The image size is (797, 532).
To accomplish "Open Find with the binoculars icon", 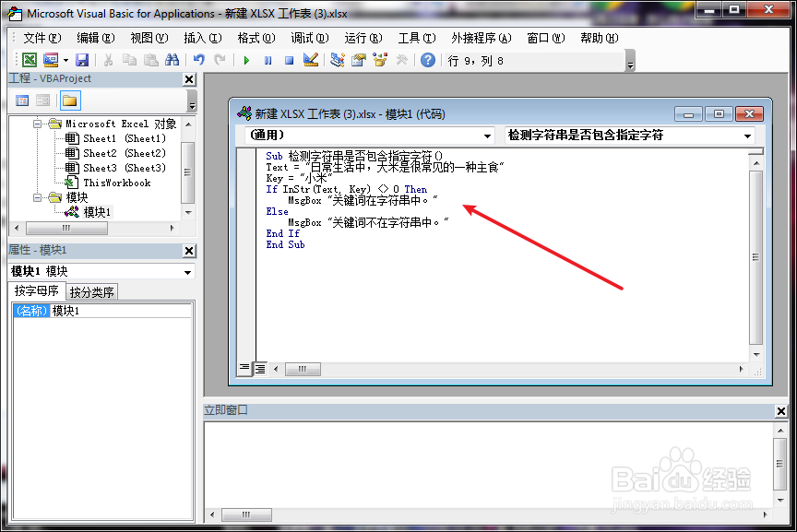I will (172, 60).
